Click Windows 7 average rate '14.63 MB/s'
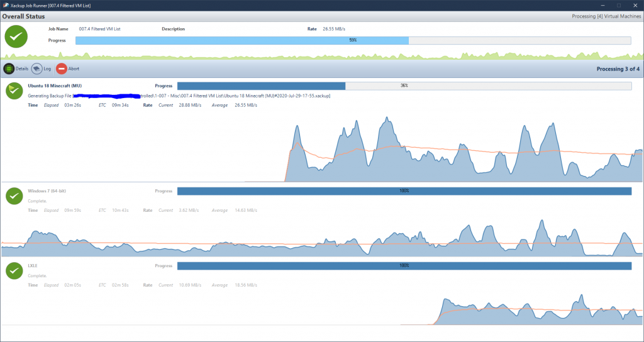This screenshot has width=644, height=342. (246, 210)
